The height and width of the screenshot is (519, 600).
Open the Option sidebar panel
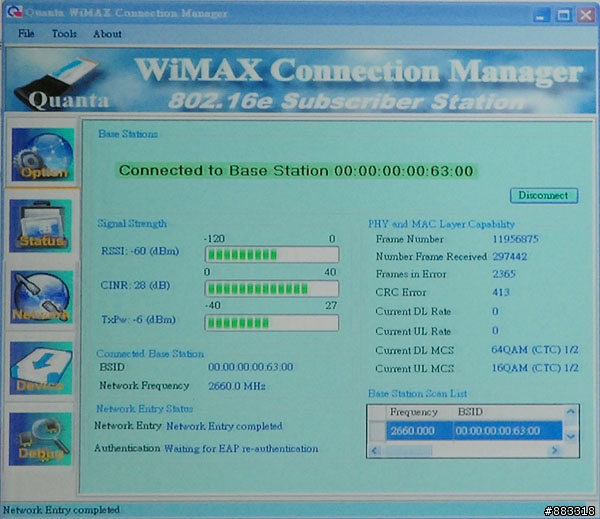(42, 155)
